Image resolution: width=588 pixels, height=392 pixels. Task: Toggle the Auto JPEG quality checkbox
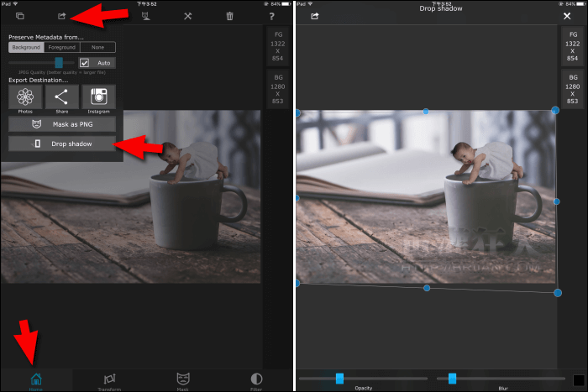pos(84,63)
